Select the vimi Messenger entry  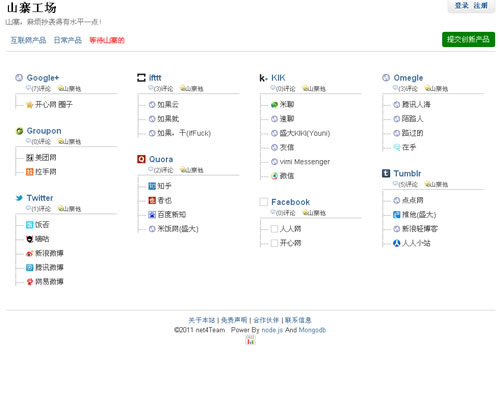coord(305,162)
